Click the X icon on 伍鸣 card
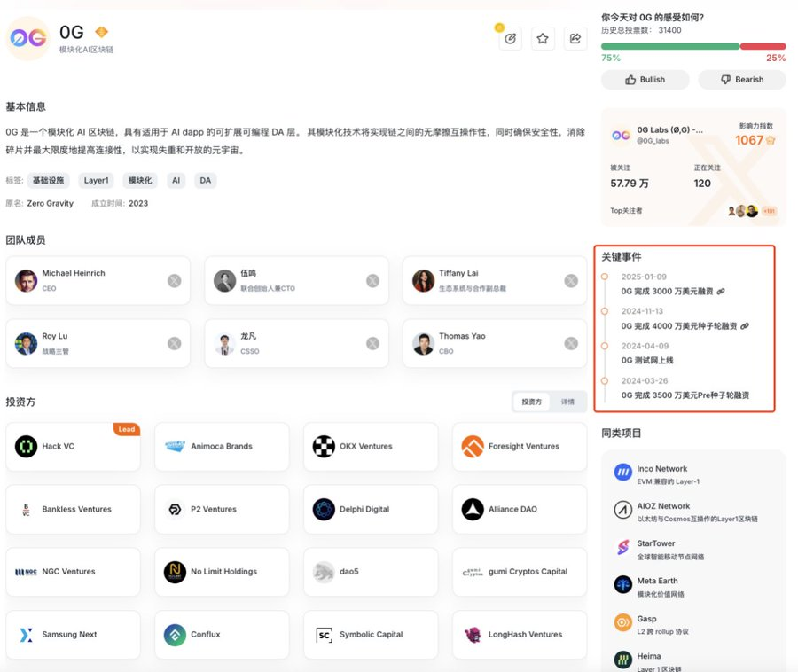Image resolution: width=798 pixels, height=672 pixels. pos(372,281)
